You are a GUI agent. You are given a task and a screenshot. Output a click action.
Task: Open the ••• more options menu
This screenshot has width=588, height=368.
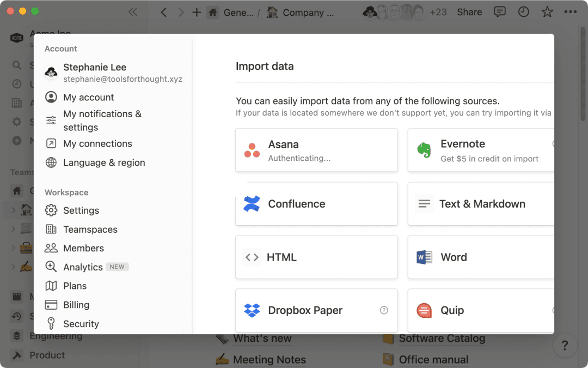pyautogui.click(x=570, y=11)
